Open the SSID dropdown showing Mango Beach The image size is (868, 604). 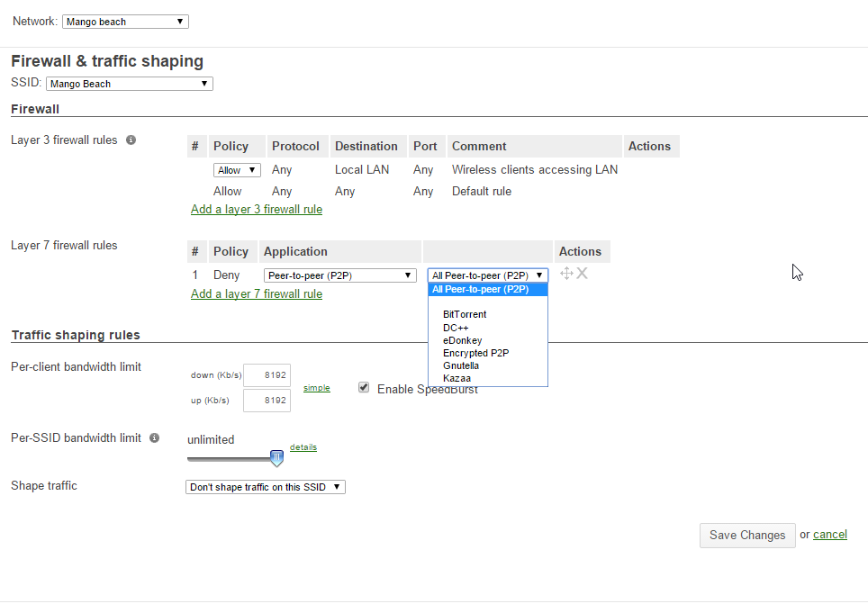click(130, 84)
